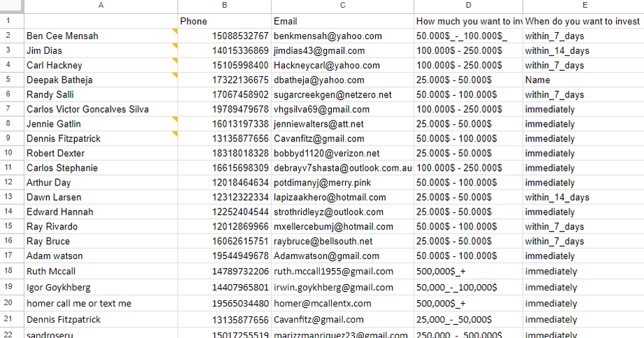
Task: Click phone number 17322136675
Action: click(224, 80)
